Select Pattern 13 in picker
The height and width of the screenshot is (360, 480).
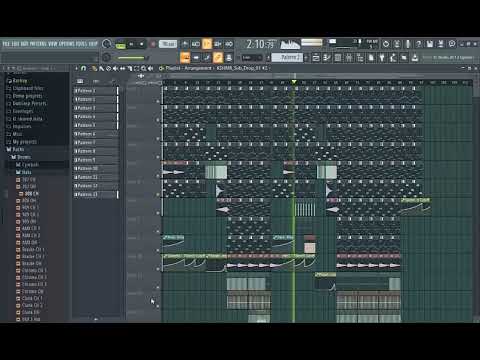tap(96, 194)
